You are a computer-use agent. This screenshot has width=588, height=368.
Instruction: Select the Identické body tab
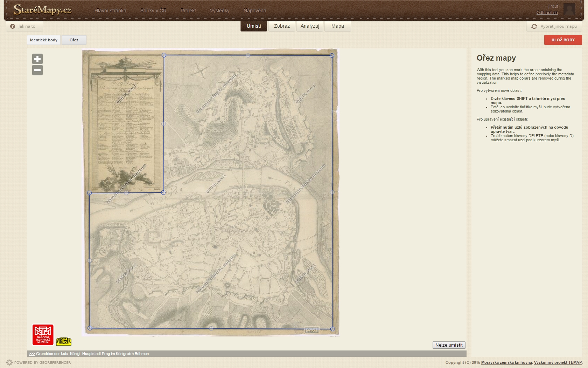click(x=44, y=40)
